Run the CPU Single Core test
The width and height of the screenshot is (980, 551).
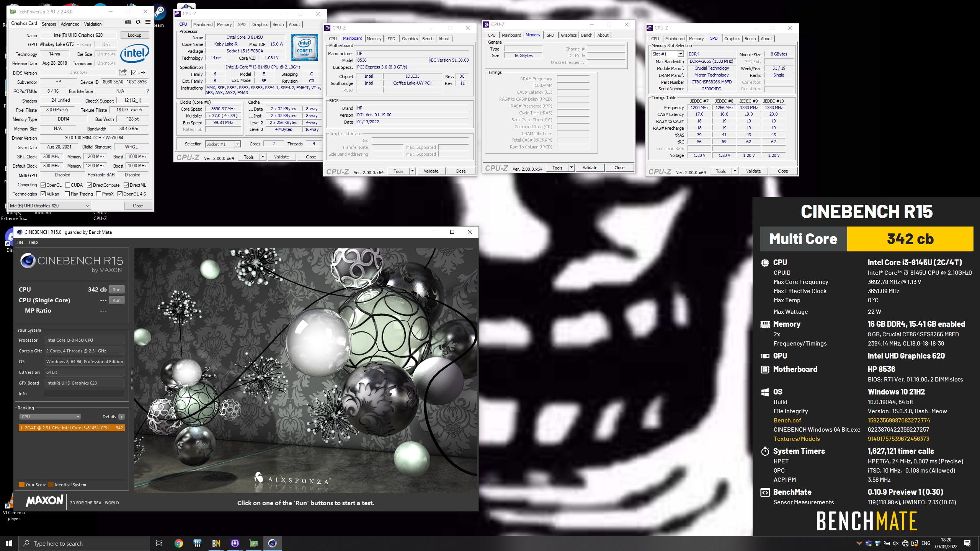pyautogui.click(x=116, y=300)
